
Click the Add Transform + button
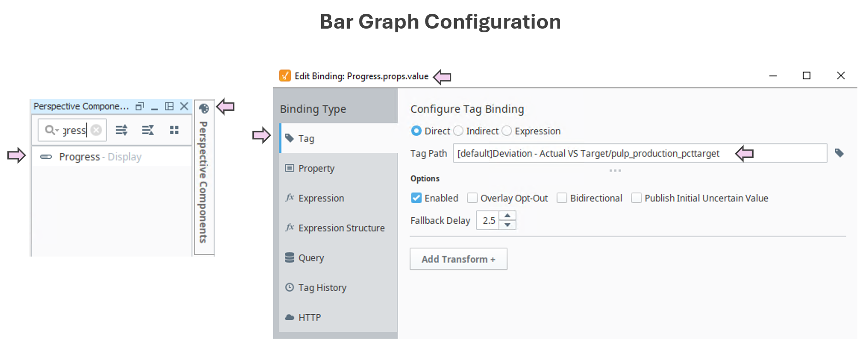click(458, 259)
